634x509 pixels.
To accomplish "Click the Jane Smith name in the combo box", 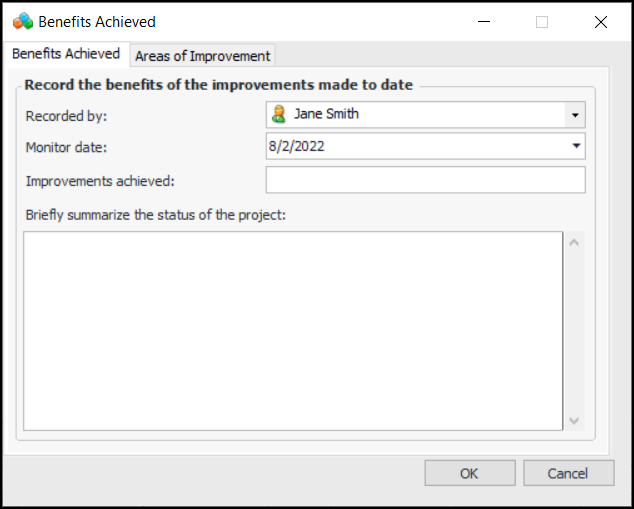I will 326,114.
